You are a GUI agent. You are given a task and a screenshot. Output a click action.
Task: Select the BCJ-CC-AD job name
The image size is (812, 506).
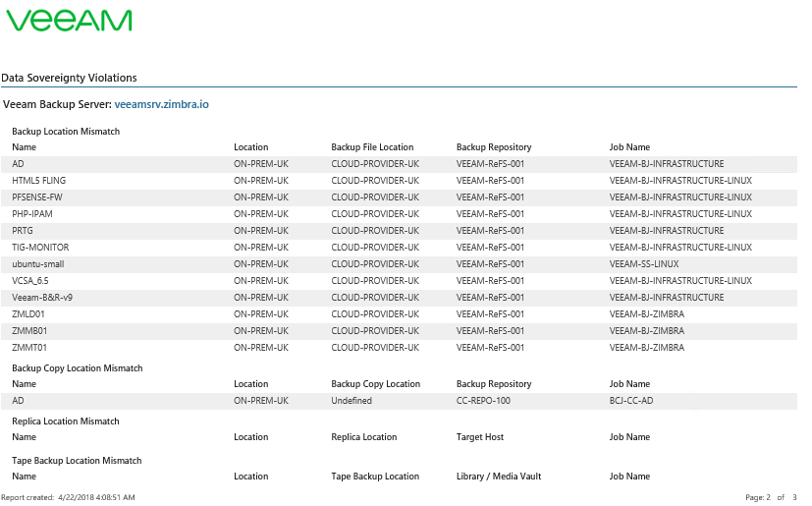630,401
